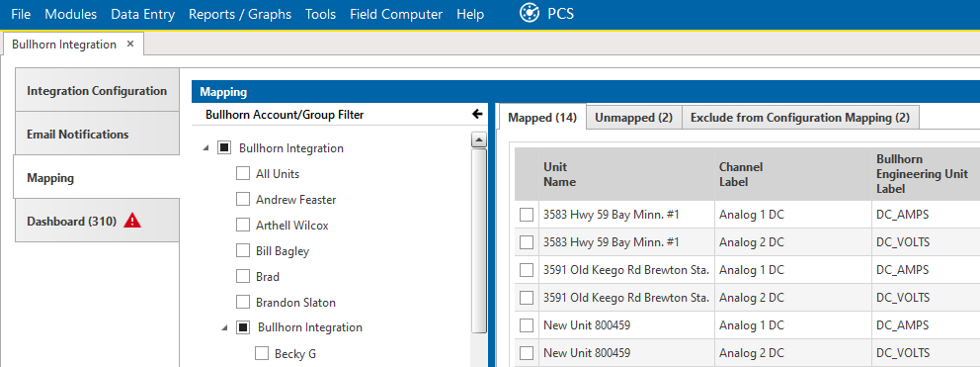Go to Integration Configuration section
The image size is (980, 367).
[x=97, y=90]
